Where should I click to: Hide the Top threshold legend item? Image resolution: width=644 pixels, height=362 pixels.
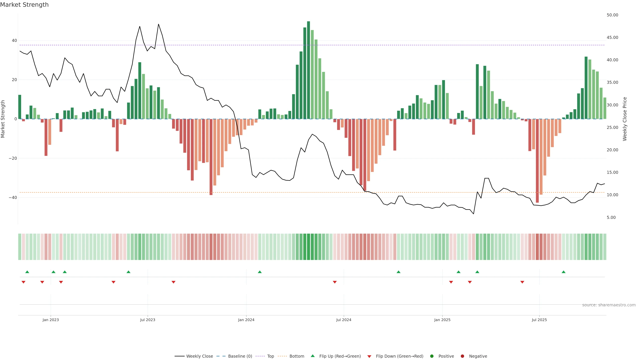(270, 356)
